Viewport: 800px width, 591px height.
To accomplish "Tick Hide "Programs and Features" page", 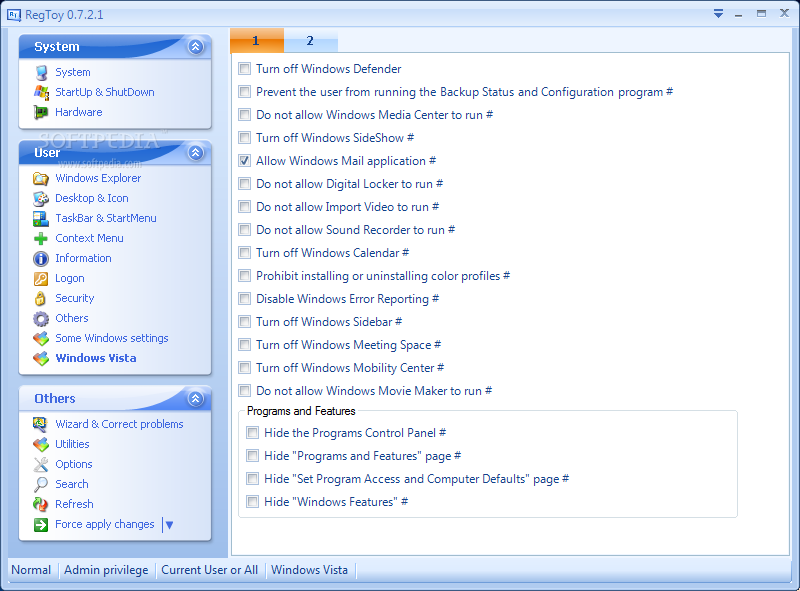I will [253, 456].
